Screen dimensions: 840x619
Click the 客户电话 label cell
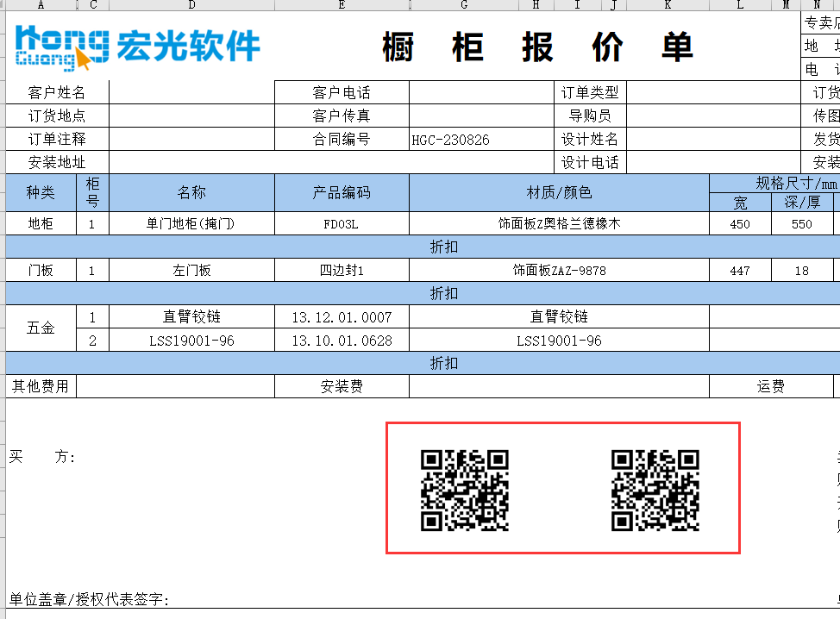click(342, 92)
